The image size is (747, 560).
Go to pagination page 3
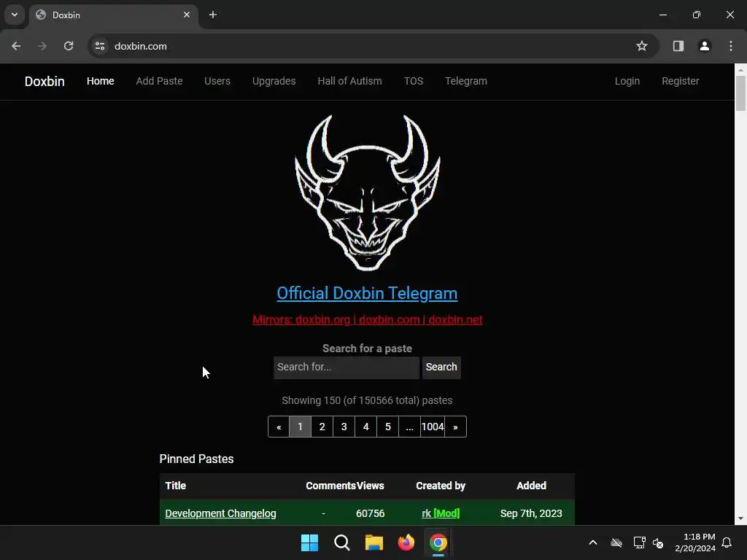tap(344, 427)
